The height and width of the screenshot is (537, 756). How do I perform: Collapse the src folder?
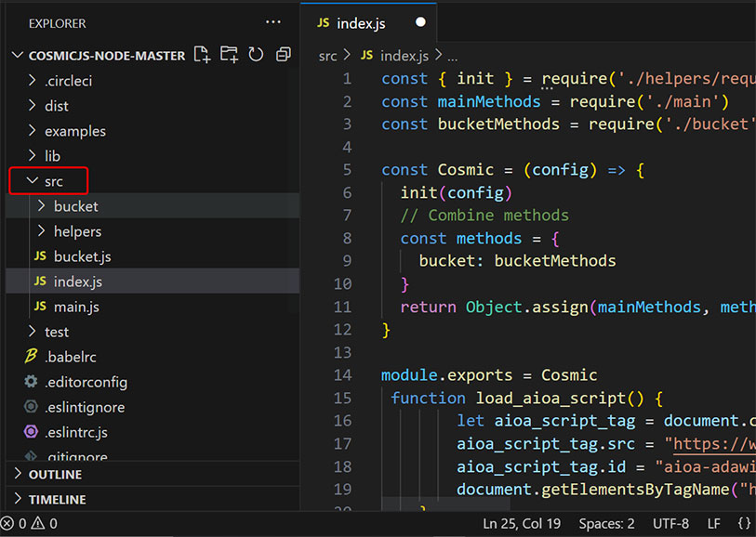click(33, 180)
